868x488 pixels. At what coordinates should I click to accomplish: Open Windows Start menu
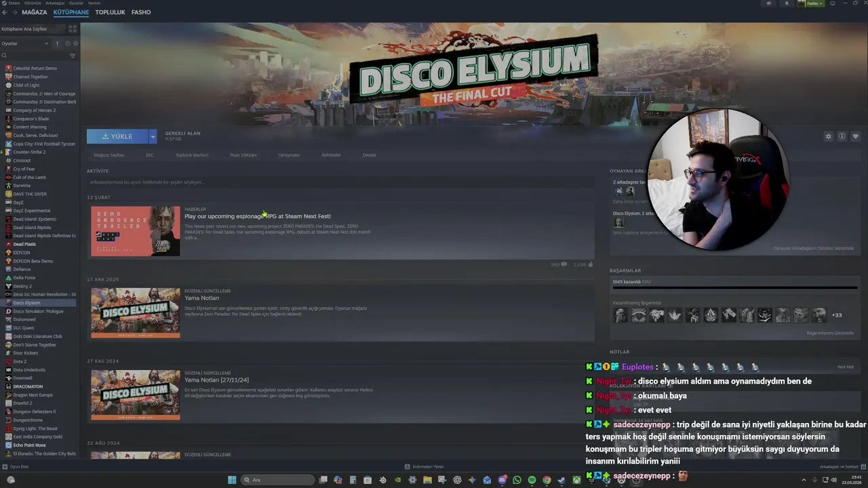point(232,480)
